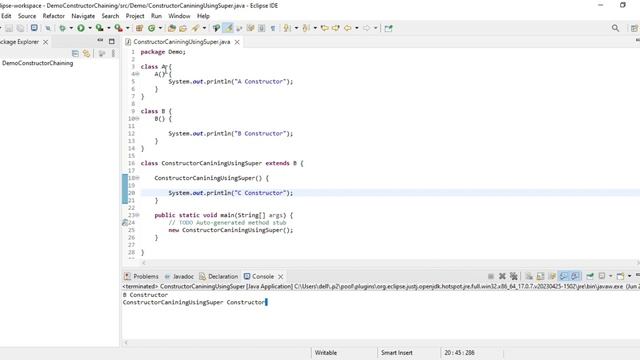Screen dimensions: 640x360
Task: Open the Coverage button dropdown arrow
Action: [x=109, y=28]
